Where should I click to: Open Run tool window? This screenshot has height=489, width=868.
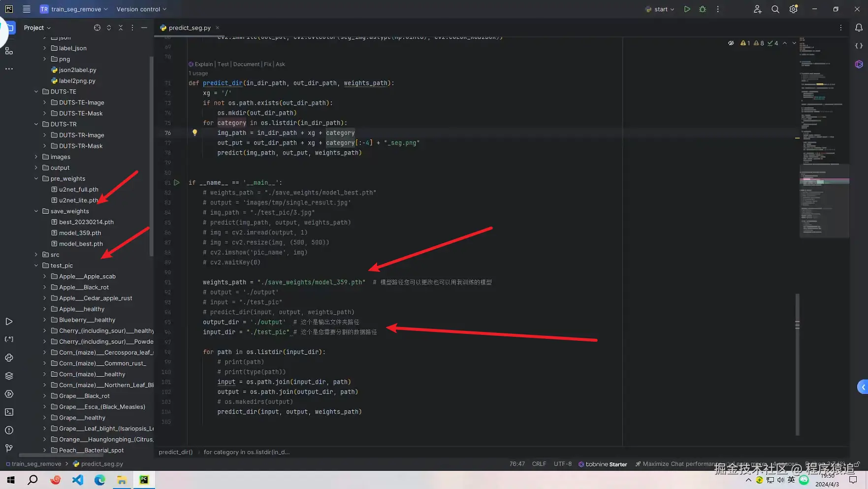(9, 322)
